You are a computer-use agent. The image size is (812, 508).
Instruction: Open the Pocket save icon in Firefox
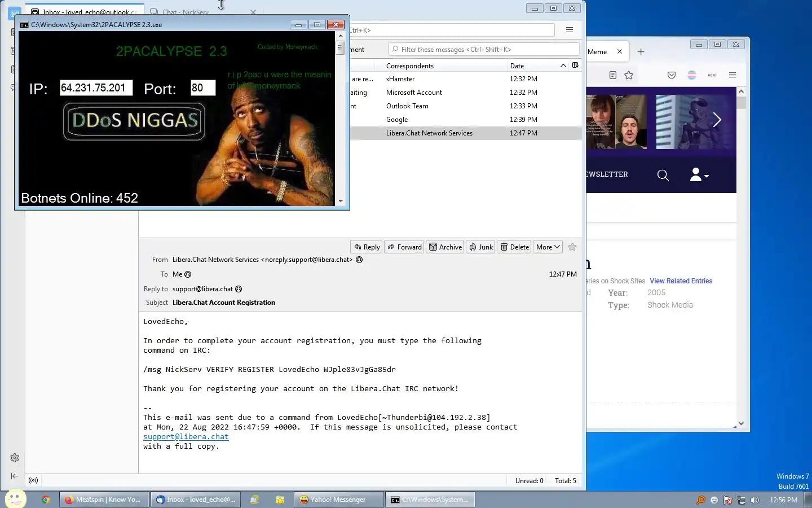tap(672, 75)
